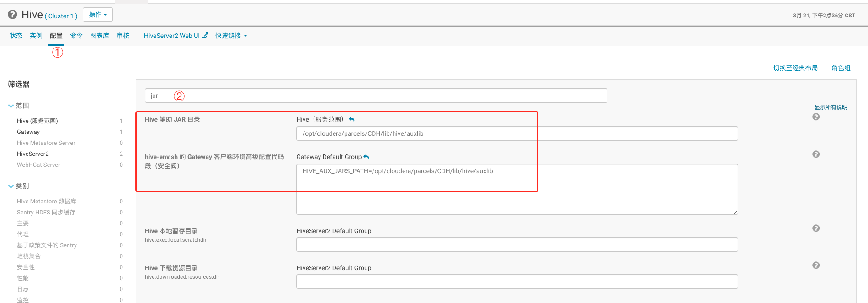Open the 操作 actions dropdown
Screen dimensions: 868x303
coord(98,15)
